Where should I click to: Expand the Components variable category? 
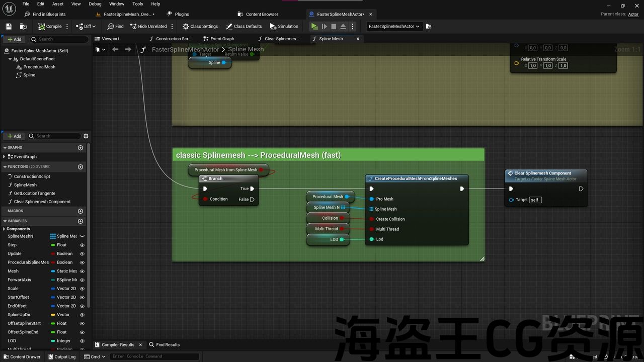pos(4,229)
